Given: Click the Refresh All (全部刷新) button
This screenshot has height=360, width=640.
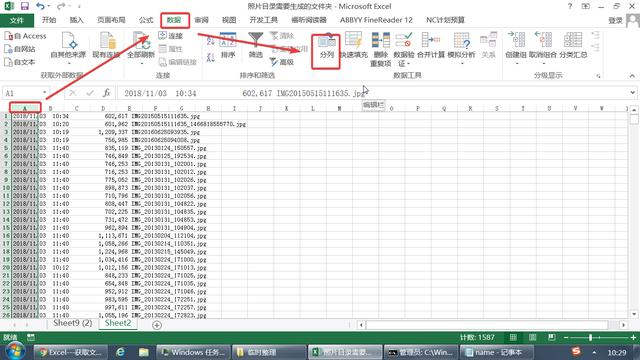Looking at the screenshot, I should 141,48.
